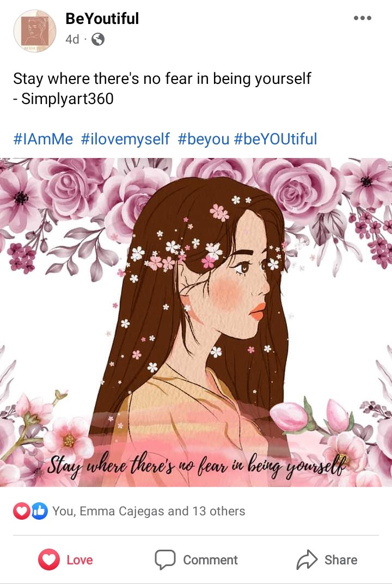Open the #beYOUtiful hashtag
The width and height of the screenshot is (392, 584).
coord(275,139)
